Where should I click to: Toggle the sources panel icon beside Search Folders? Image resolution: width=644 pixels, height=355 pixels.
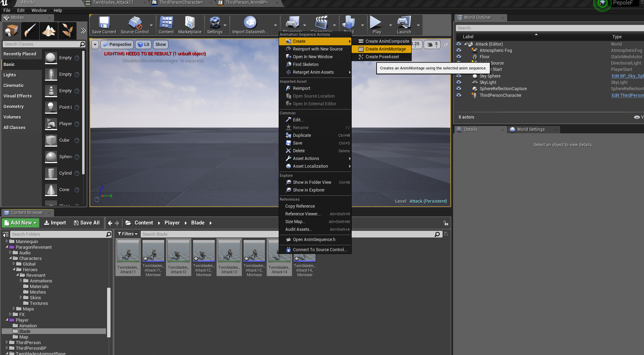6,234
